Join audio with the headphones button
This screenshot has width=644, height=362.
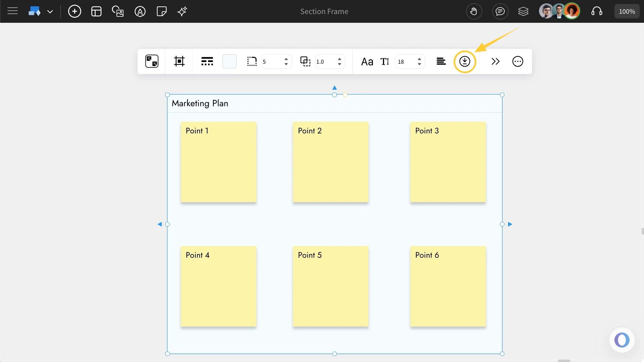(x=597, y=11)
